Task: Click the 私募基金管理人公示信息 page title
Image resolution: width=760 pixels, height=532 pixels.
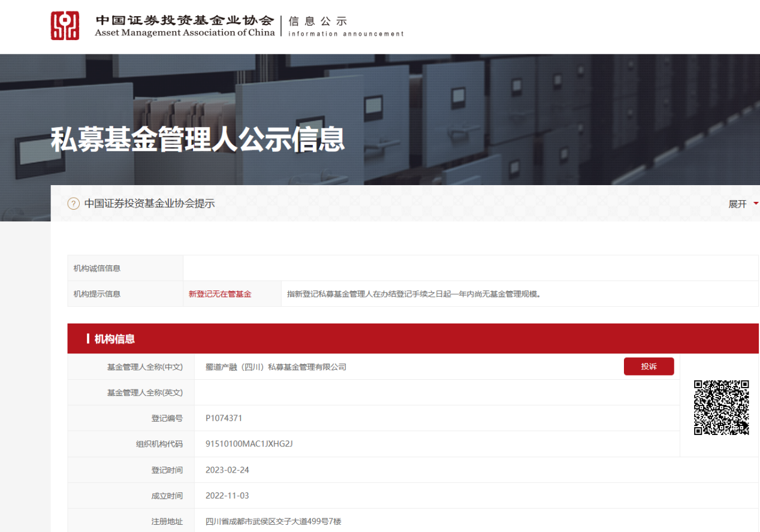Action: pyautogui.click(x=198, y=139)
